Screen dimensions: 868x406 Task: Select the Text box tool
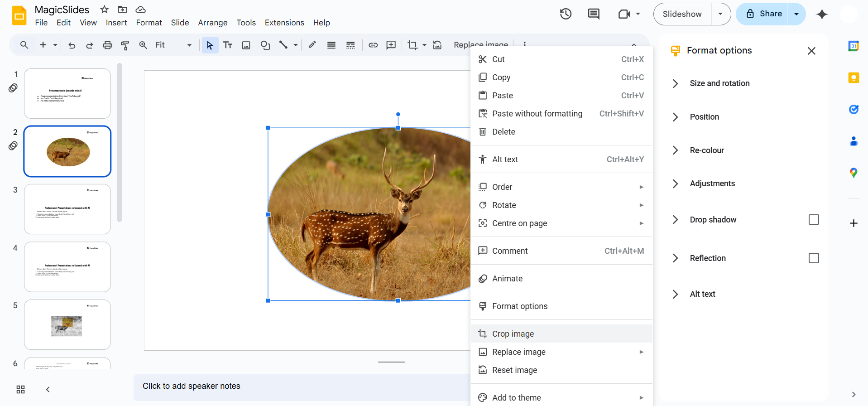click(228, 45)
